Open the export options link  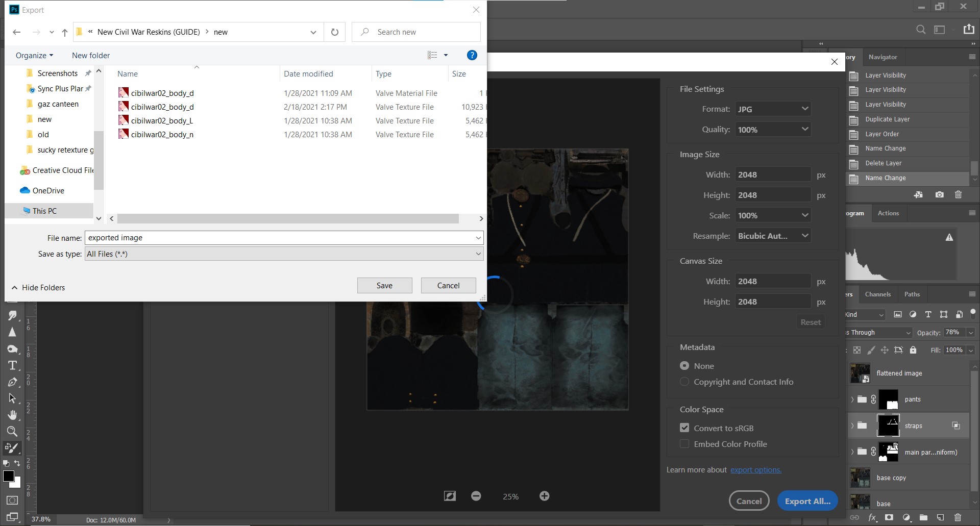click(756, 470)
